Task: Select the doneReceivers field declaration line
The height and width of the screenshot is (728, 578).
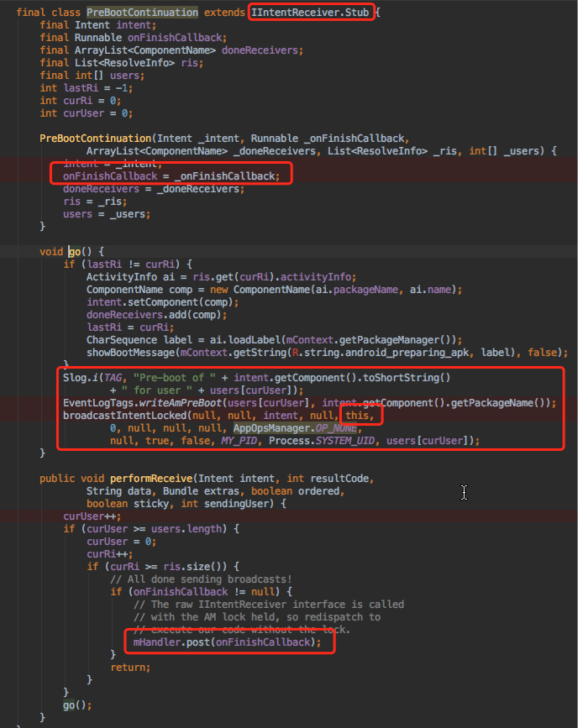Action: click(x=171, y=50)
